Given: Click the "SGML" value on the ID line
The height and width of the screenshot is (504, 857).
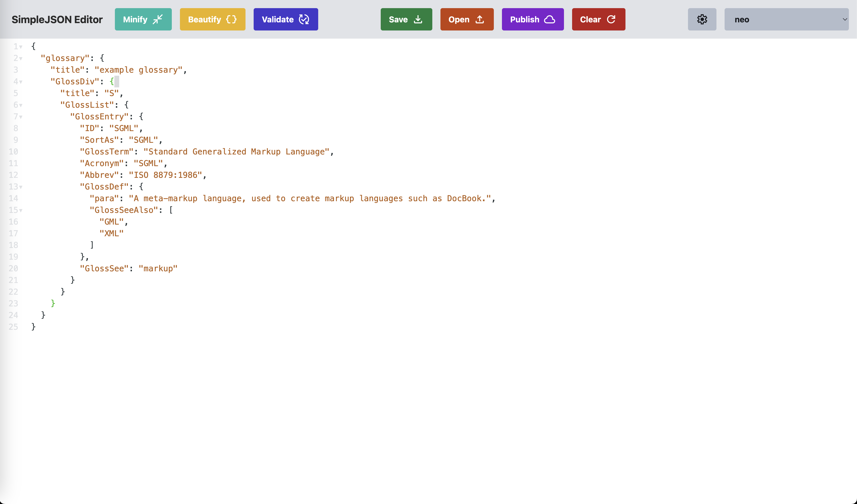Looking at the screenshot, I should click(124, 128).
